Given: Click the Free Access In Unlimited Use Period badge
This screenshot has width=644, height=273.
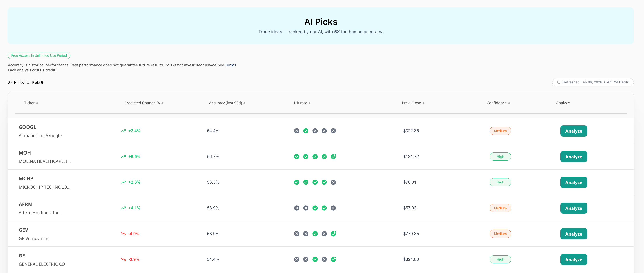Looking at the screenshot, I should click(x=39, y=55).
